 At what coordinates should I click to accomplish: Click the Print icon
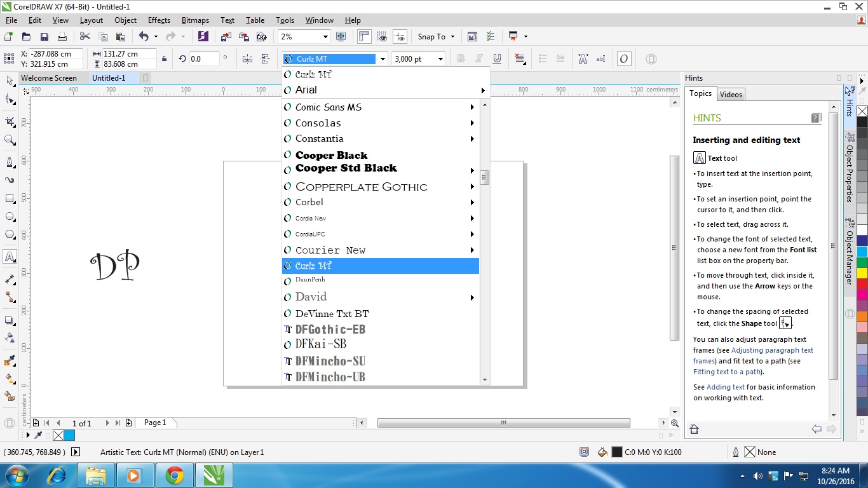(x=62, y=37)
